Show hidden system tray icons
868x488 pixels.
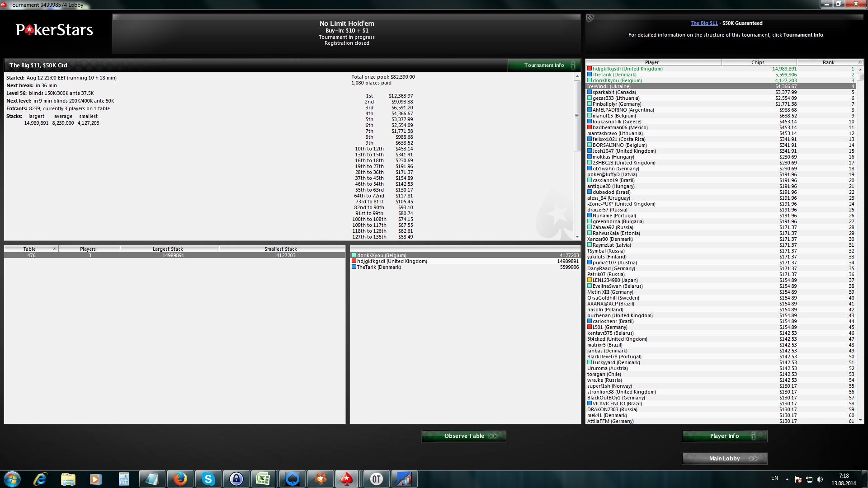coord(787,479)
